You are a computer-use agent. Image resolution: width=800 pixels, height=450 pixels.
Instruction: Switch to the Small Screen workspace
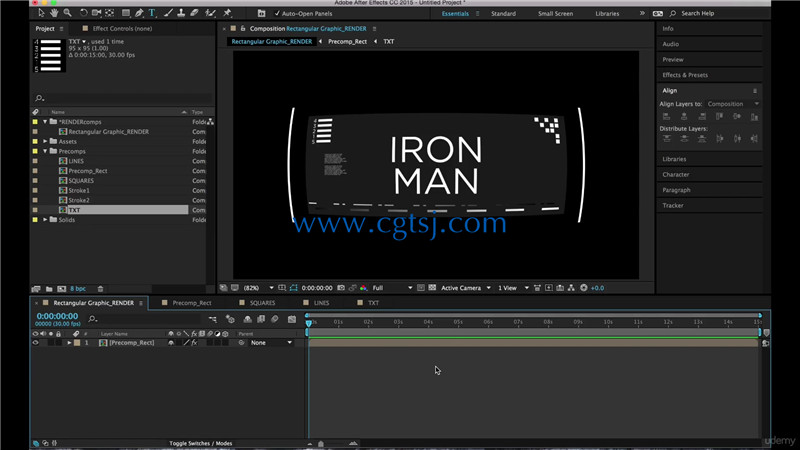555,14
